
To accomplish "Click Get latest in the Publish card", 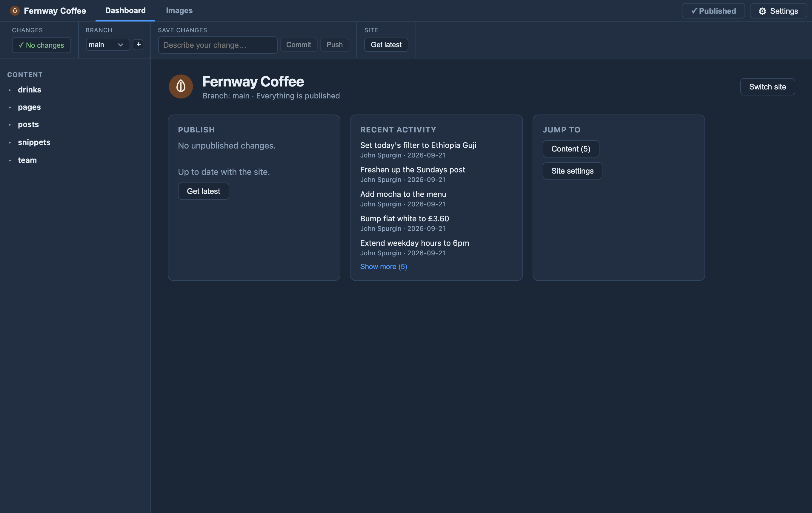I will tap(203, 191).
